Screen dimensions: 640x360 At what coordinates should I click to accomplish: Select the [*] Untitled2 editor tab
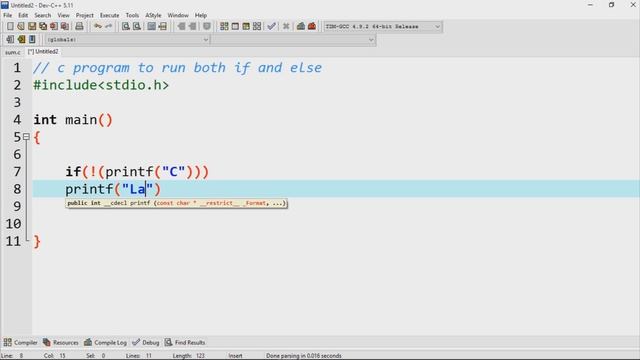pyautogui.click(x=43, y=52)
